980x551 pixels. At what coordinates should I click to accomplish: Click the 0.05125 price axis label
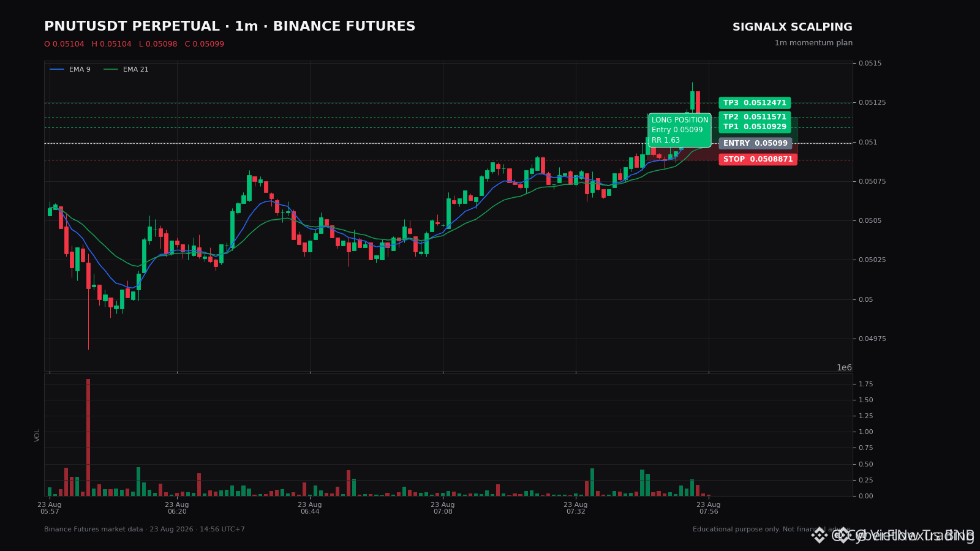[x=872, y=103]
